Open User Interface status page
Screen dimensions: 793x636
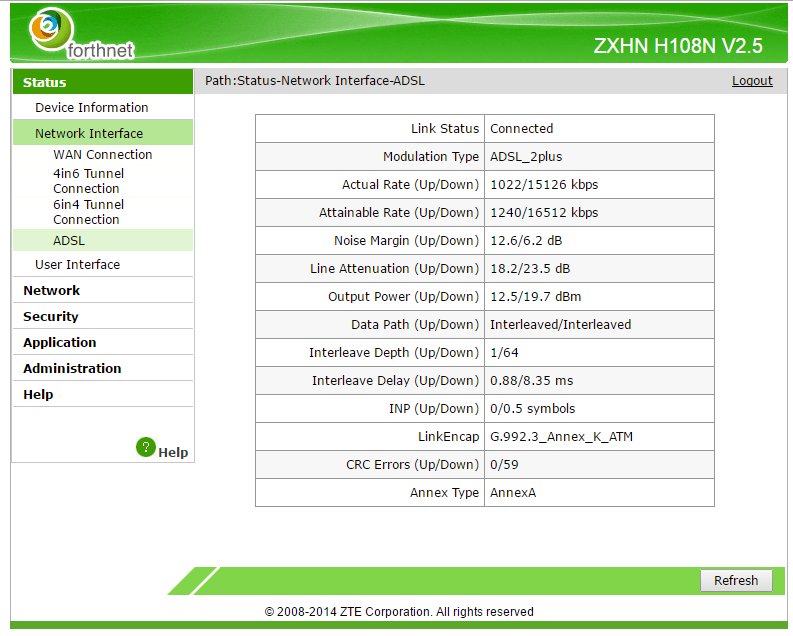click(x=77, y=264)
